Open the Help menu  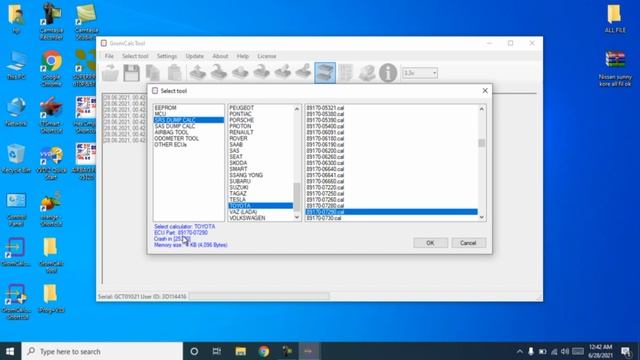(242, 56)
